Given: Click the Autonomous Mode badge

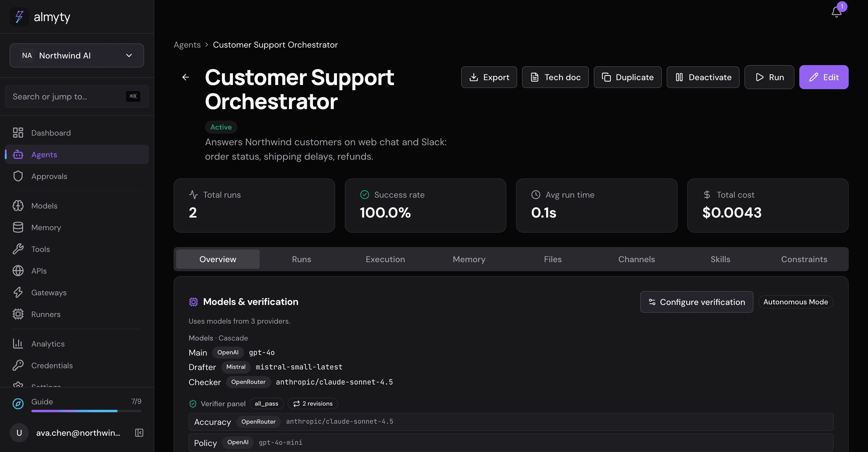Looking at the screenshot, I should tap(796, 302).
